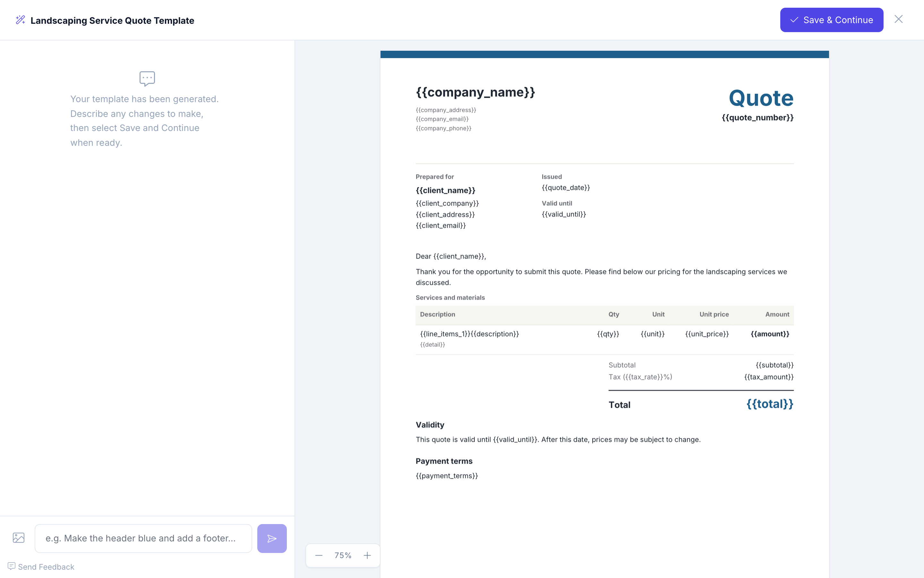This screenshot has height=578, width=924.
Task: Send the prompt with the arrow button
Action: coord(272,538)
